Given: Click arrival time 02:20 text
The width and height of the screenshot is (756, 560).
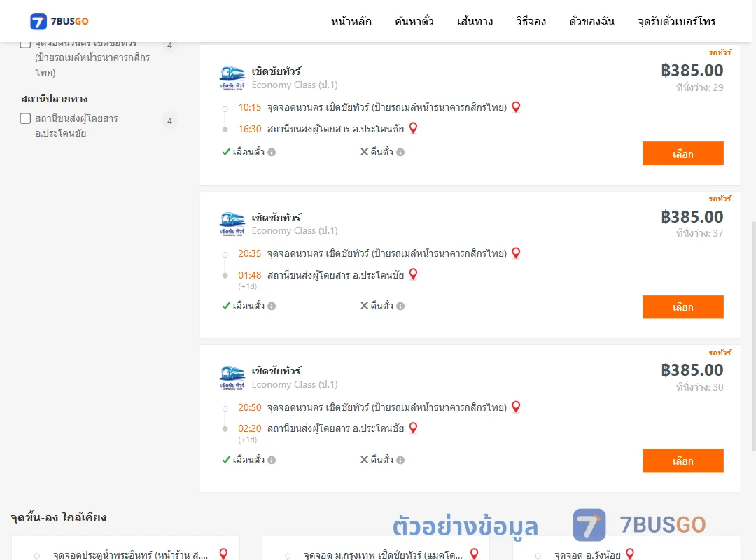Looking at the screenshot, I should click(250, 428).
